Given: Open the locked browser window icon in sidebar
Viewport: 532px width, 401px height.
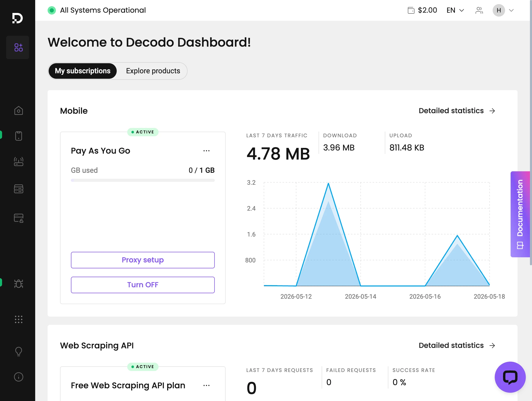Looking at the screenshot, I should (18, 218).
